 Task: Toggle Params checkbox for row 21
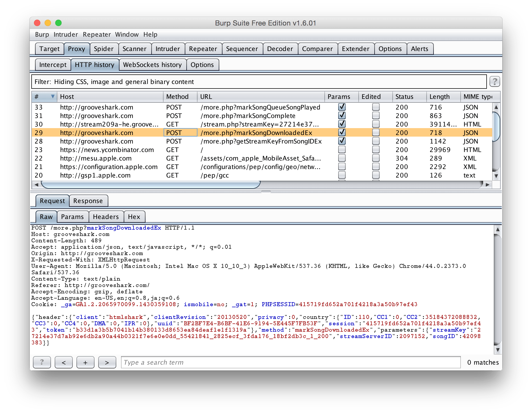[342, 167]
